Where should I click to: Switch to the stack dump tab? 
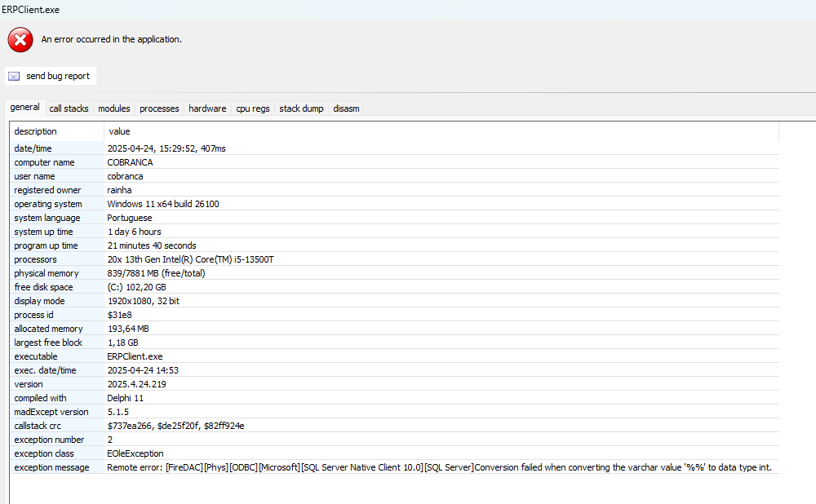(x=301, y=108)
